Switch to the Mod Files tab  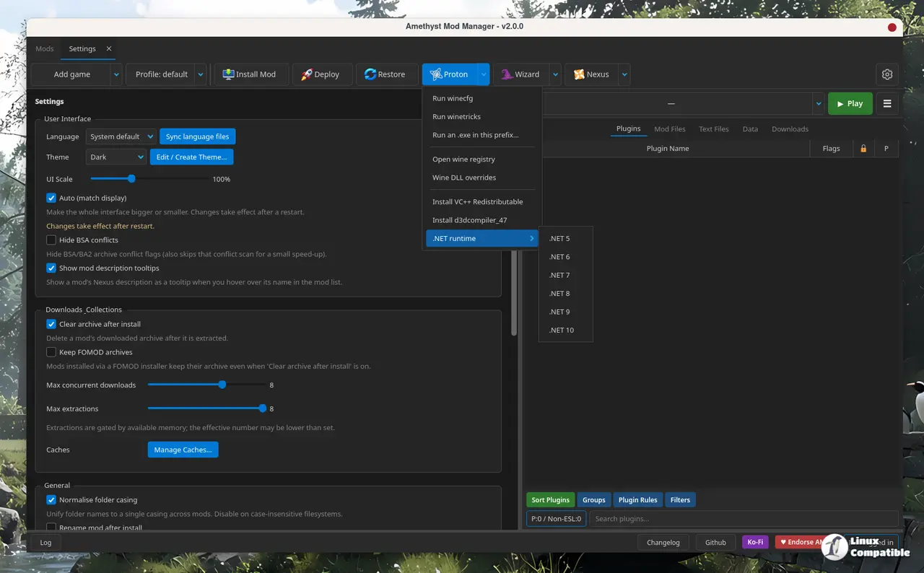click(670, 129)
